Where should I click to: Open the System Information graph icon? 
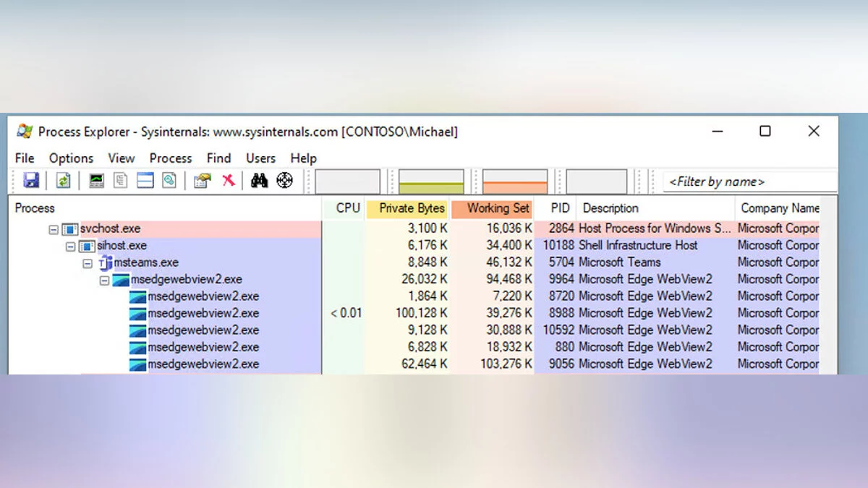96,181
